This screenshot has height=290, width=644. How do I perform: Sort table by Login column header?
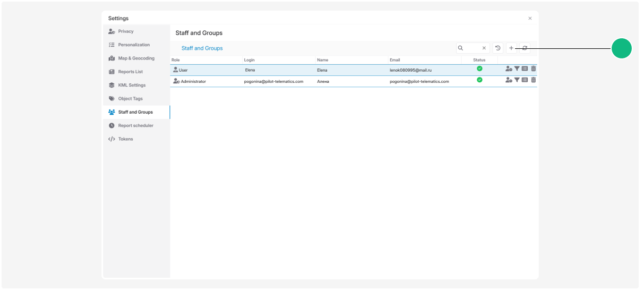250,60
